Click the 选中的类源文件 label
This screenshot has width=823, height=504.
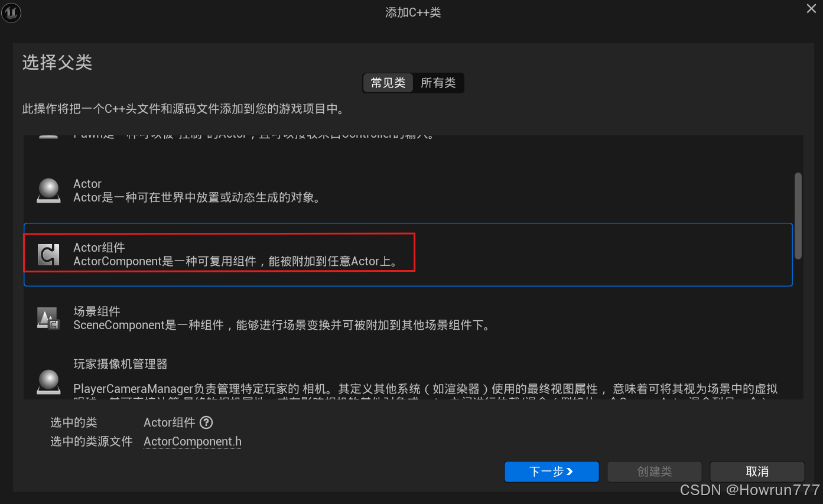click(92, 441)
